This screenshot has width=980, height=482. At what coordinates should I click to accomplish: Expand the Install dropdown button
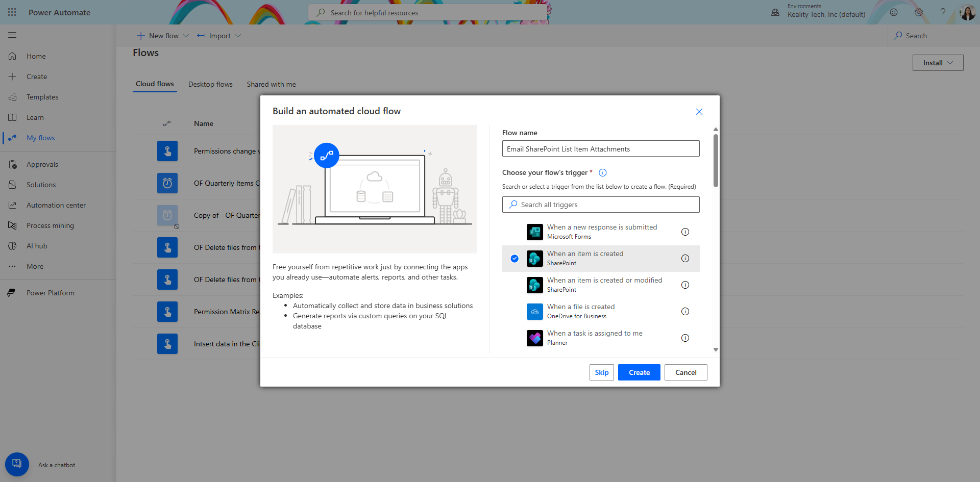(938, 63)
